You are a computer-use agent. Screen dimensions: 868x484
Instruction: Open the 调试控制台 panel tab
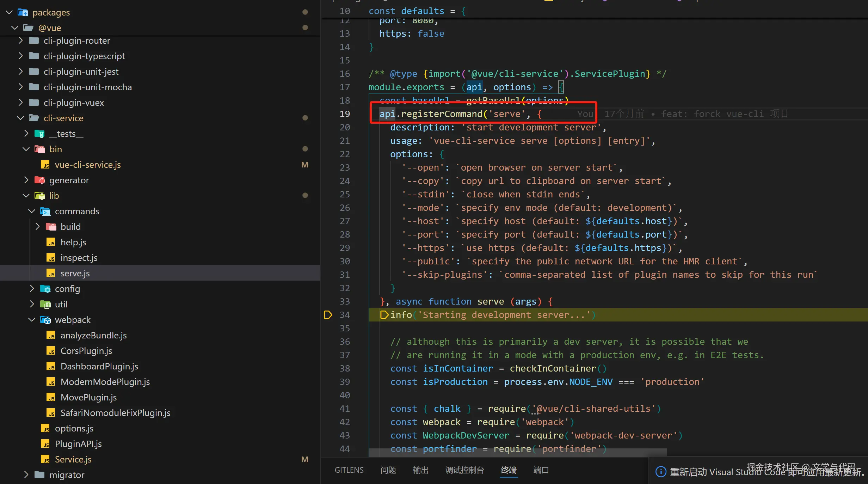point(464,470)
